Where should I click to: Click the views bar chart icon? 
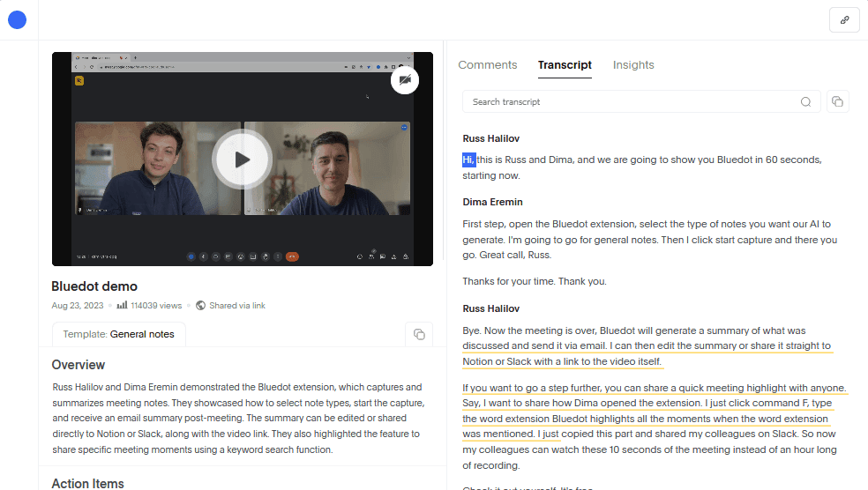[122, 305]
